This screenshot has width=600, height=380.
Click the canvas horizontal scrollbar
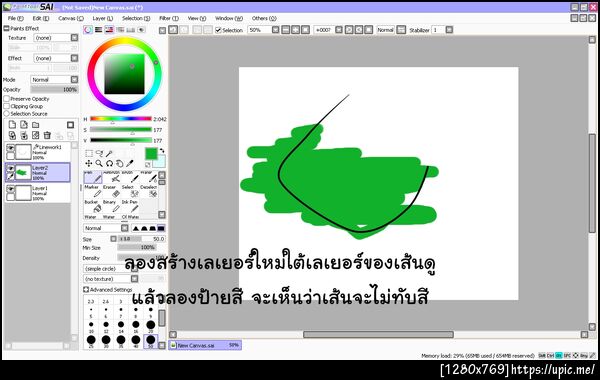pyautogui.click(x=378, y=334)
